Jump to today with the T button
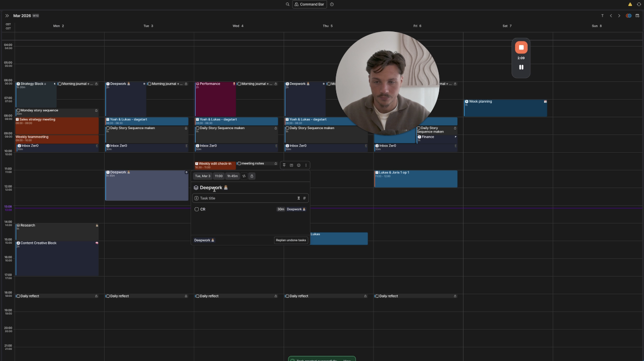The width and height of the screenshot is (644, 361). tap(602, 16)
